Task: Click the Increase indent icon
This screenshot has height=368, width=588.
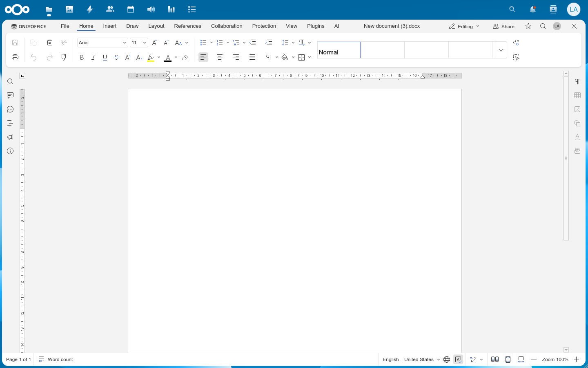Action: click(269, 43)
